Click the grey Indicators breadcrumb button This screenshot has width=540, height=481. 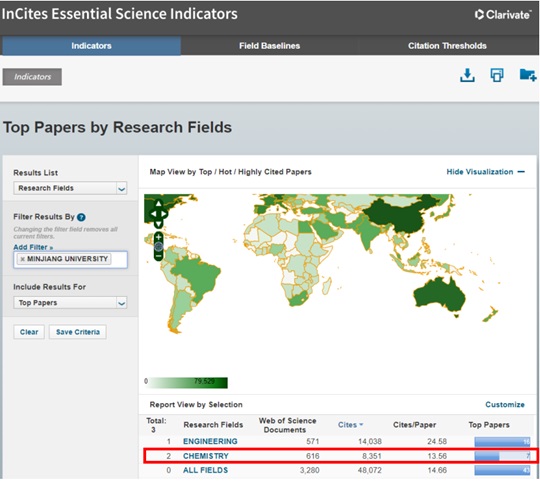[x=32, y=77]
